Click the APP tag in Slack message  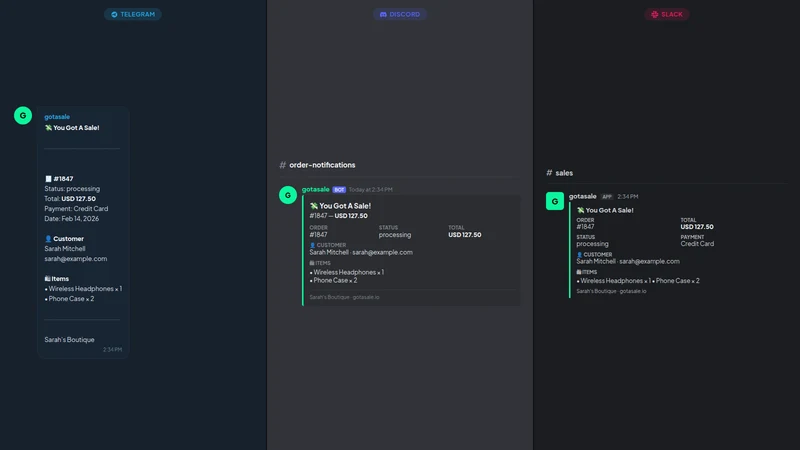click(x=607, y=196)
